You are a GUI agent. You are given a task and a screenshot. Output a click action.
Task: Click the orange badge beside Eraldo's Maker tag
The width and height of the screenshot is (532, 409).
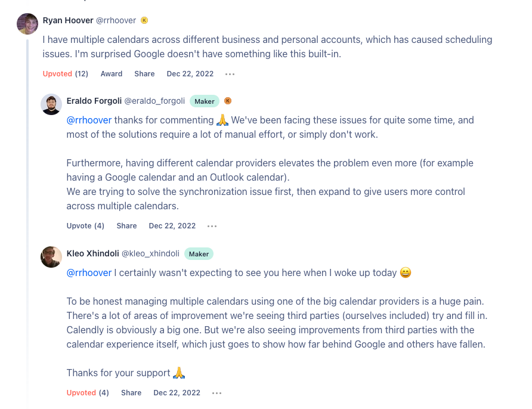tap(228, 101)
